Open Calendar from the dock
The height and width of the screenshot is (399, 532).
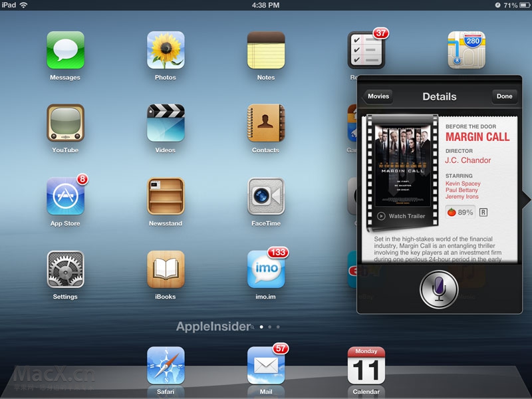point(366,365)
